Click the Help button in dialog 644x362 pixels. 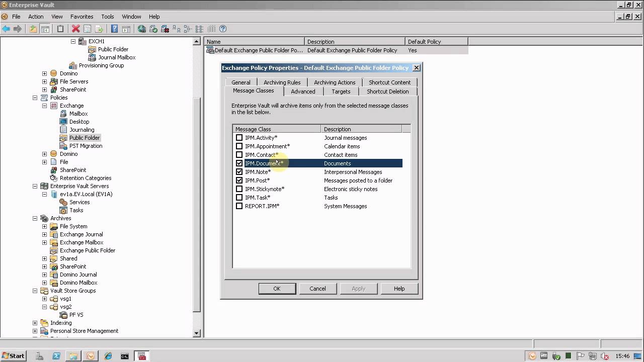(399, 289)
